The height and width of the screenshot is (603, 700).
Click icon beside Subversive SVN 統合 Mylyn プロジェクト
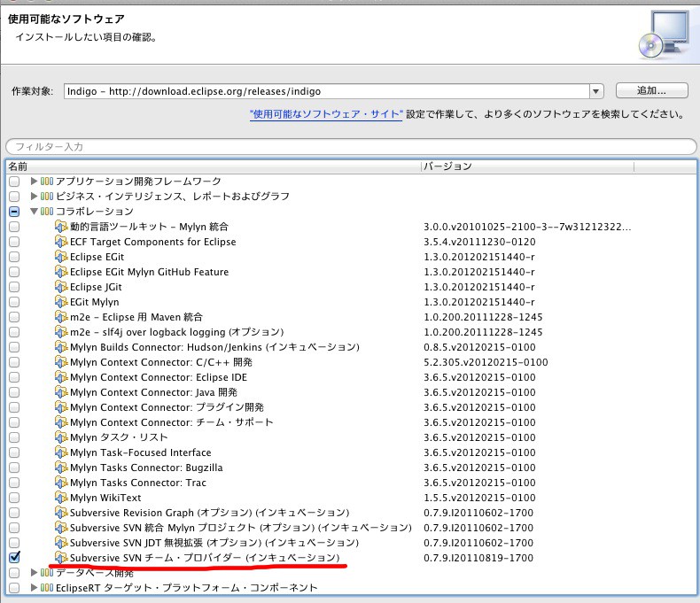click(x=61, y=527)
